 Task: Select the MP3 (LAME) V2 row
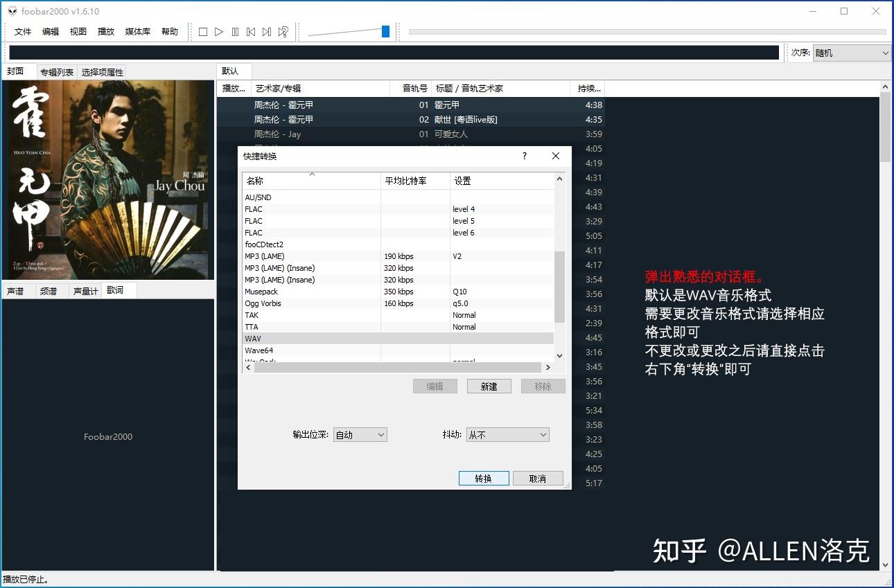click(x=398, y=256)
